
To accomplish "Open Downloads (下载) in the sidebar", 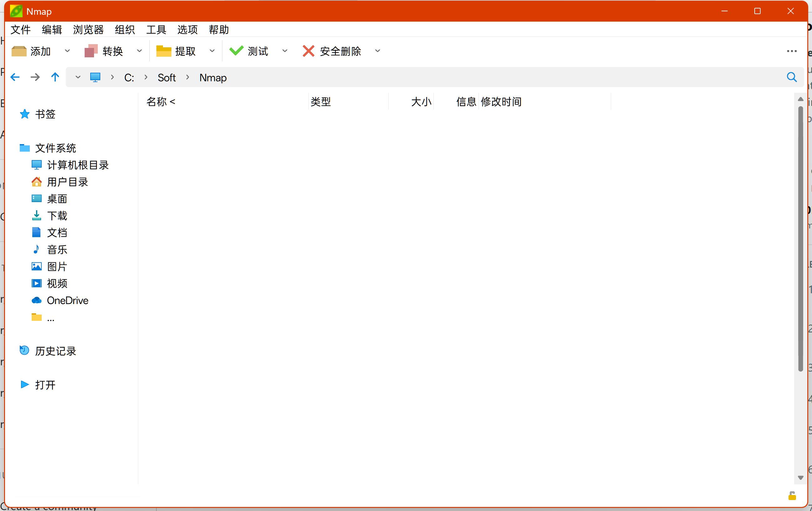I will click(x=49, y=215).
